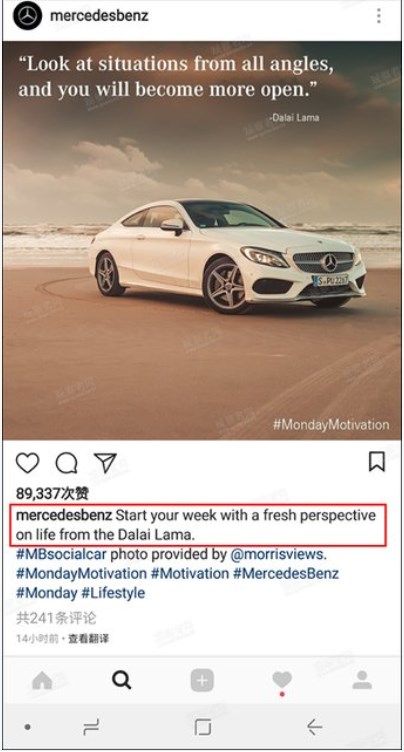View all 241 comments

point(56,618)
